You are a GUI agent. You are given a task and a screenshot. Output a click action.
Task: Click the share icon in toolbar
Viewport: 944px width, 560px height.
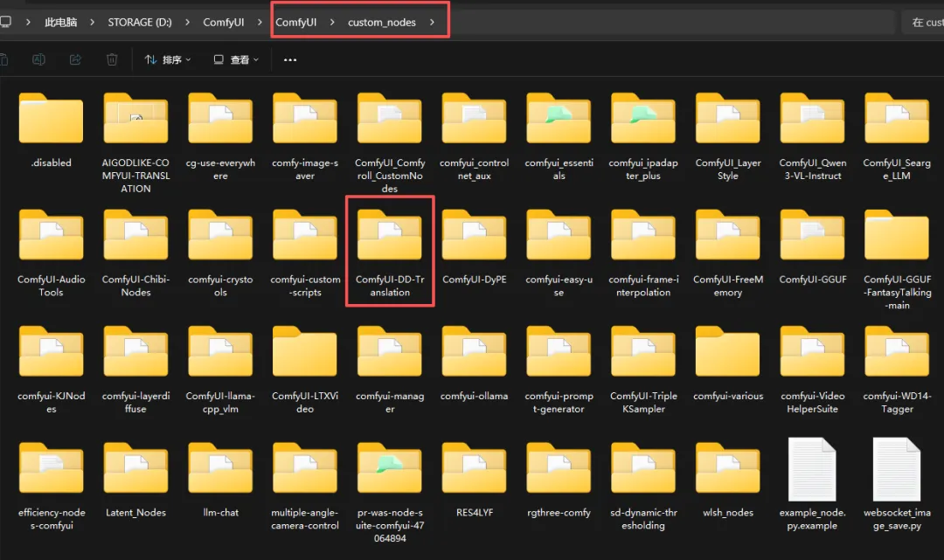tap(75, 59)
